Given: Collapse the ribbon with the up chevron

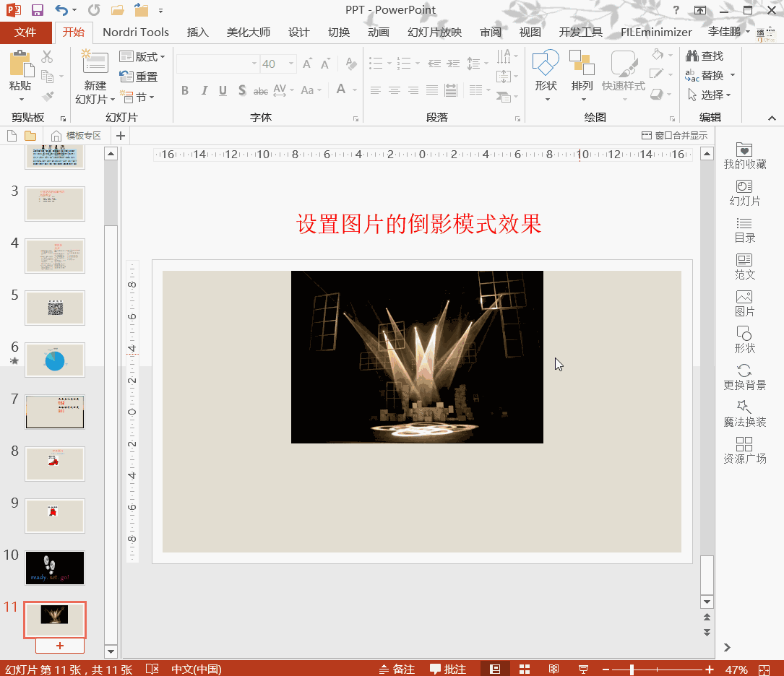Looking at the screenshot, I should point(772,118).
